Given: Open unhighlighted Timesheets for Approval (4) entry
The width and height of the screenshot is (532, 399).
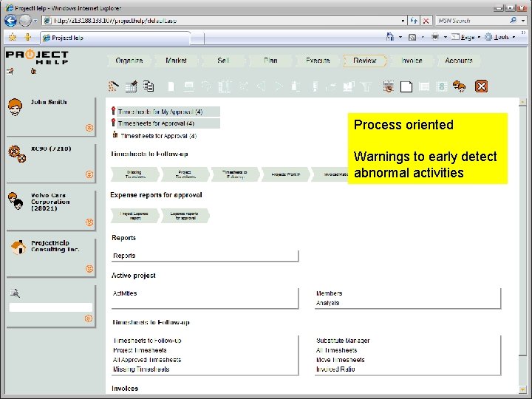Looking at the screenshot, I should click(158, 136).
